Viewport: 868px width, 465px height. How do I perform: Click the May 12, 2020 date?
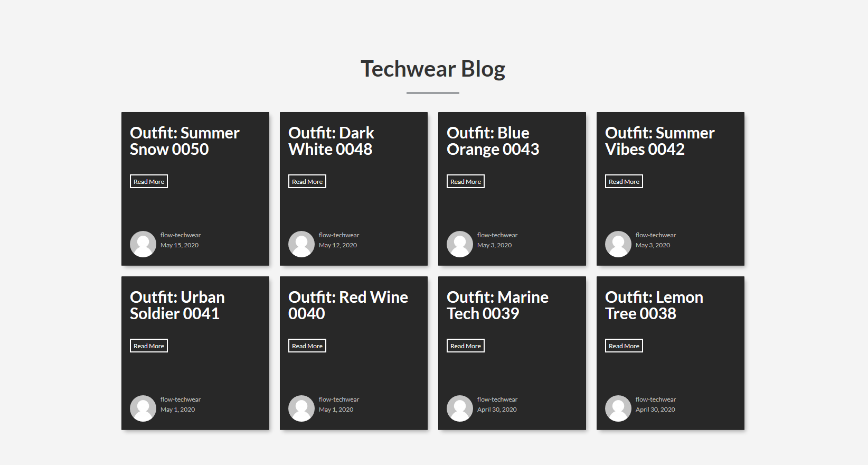click(x=338, y=245)
